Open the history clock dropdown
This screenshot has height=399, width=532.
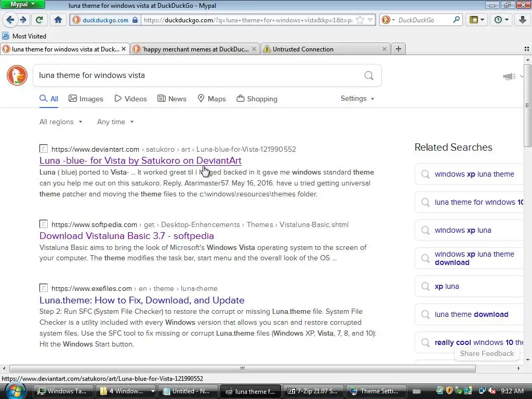[501, 20]
